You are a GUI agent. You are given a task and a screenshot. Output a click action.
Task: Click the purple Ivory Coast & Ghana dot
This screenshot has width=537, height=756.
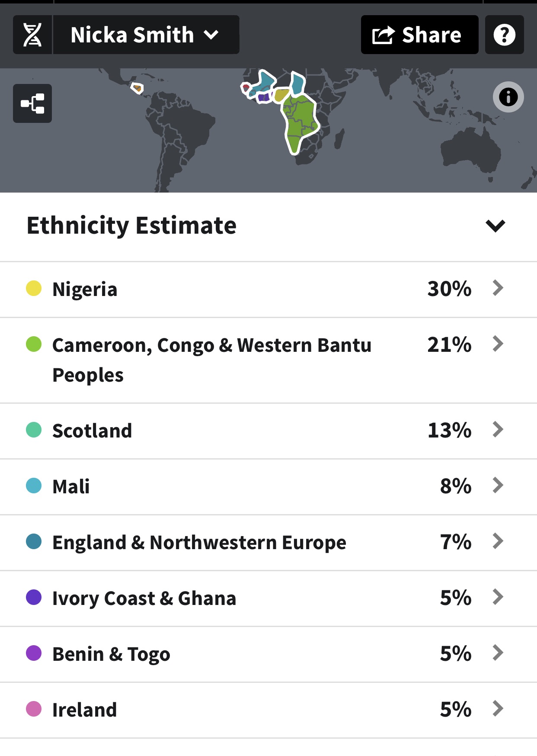pyautogui.click(x=34, y=598)
